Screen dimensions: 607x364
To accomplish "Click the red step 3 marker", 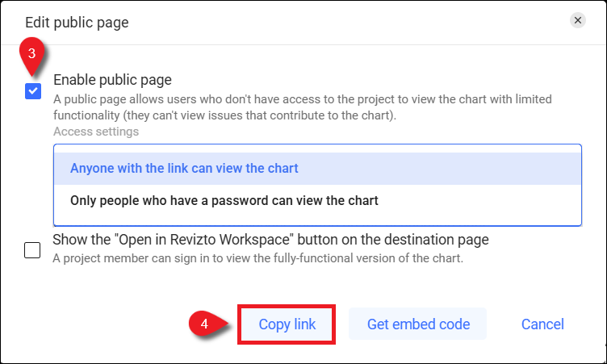I will 31,53.
